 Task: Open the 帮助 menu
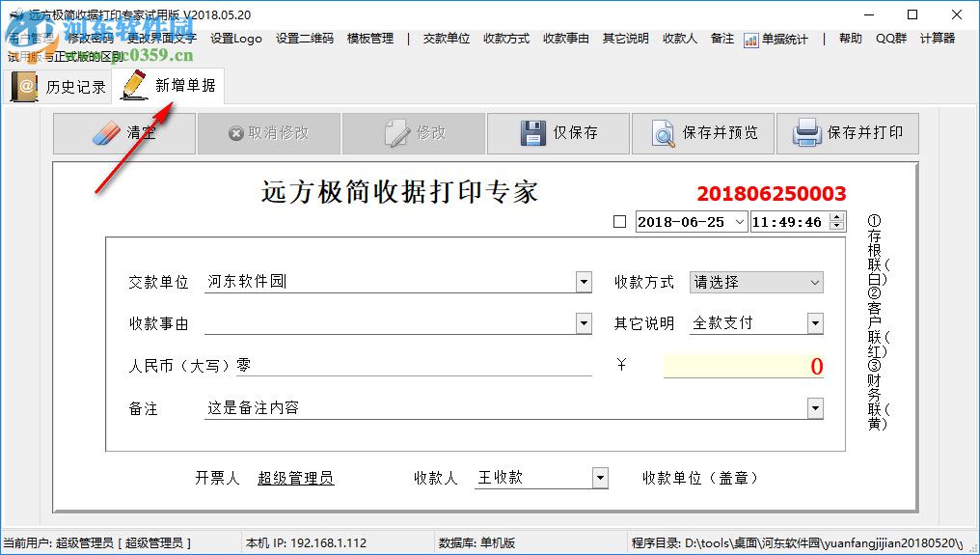point(851,39)
